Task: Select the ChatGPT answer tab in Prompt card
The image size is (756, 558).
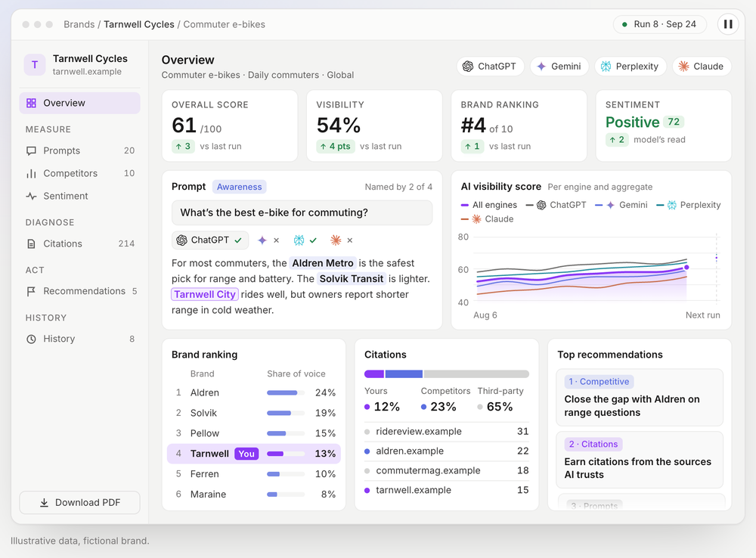Action: coord(210,240)
